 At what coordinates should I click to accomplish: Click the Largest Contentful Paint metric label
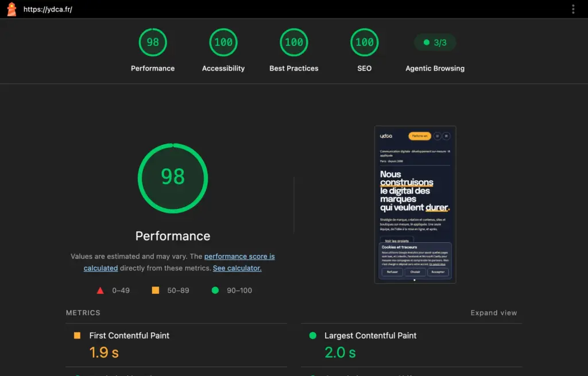click(370, 335)
